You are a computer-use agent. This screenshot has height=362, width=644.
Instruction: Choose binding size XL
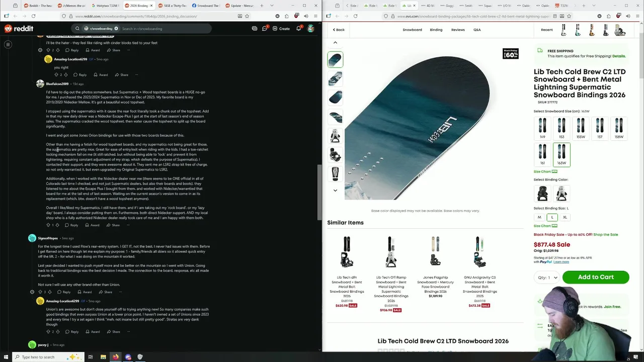[x=565, y=217]
